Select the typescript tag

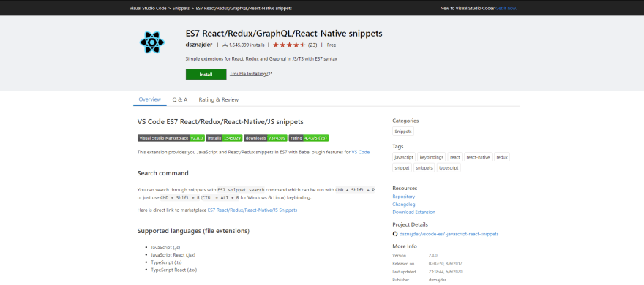click(449, 168)
